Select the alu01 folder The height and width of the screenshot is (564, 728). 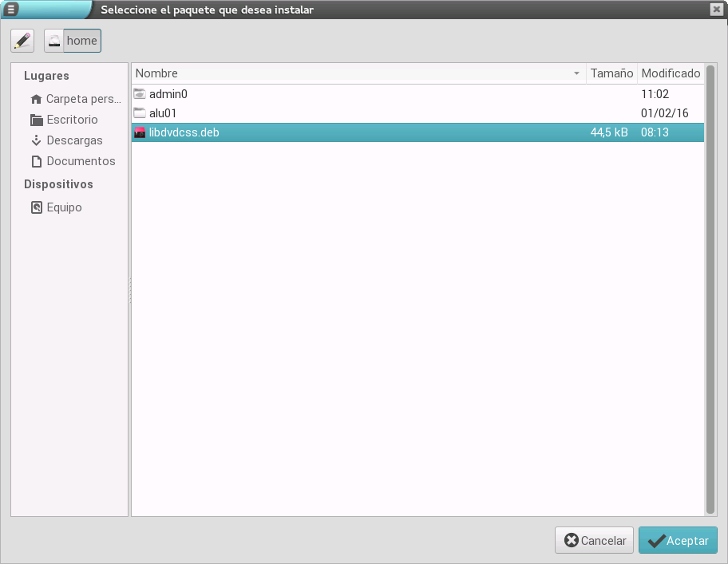click(162, 113)
